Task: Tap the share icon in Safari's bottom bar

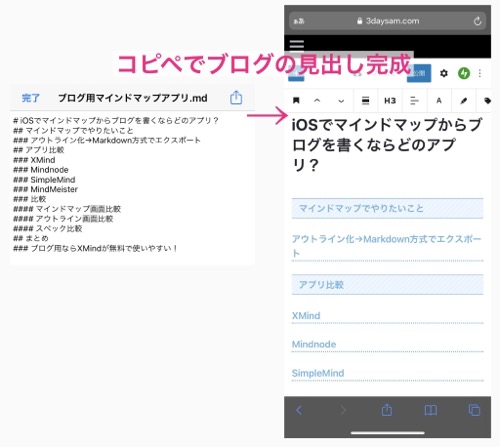Action: (387, 410)
